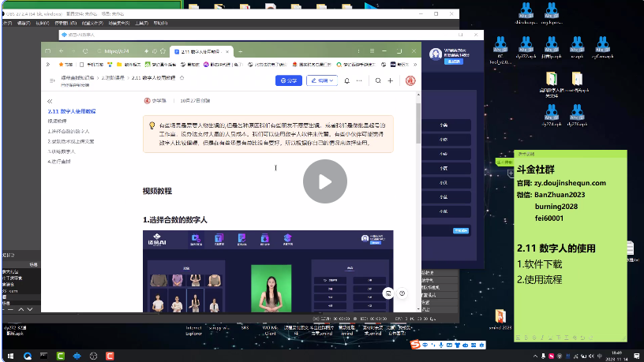Toggle the document sidebar menu icon near breadcrumb

pyautogui.click(x=52, y=80)
